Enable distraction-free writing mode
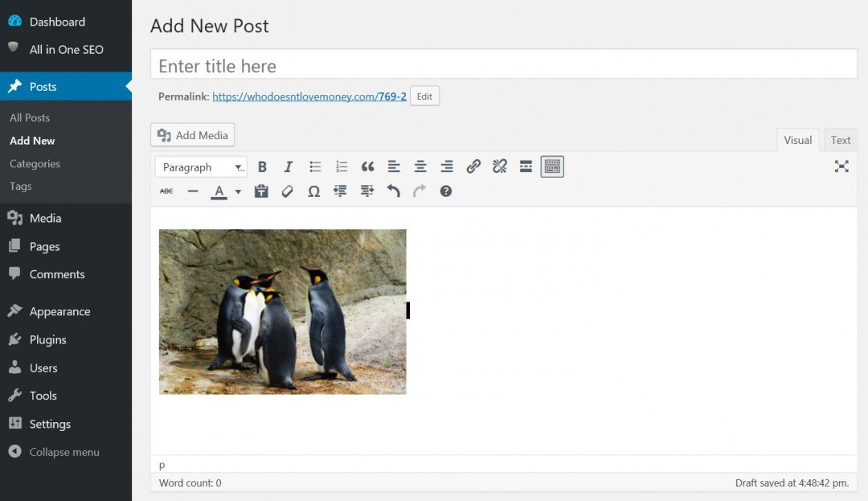This screenshot has height=501, width=868. 841,166
